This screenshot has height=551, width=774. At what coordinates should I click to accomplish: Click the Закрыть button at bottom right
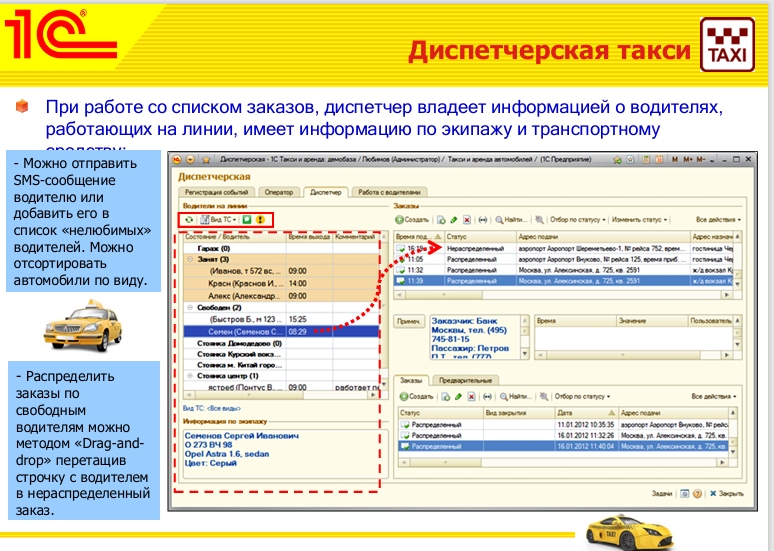(725, 493)
